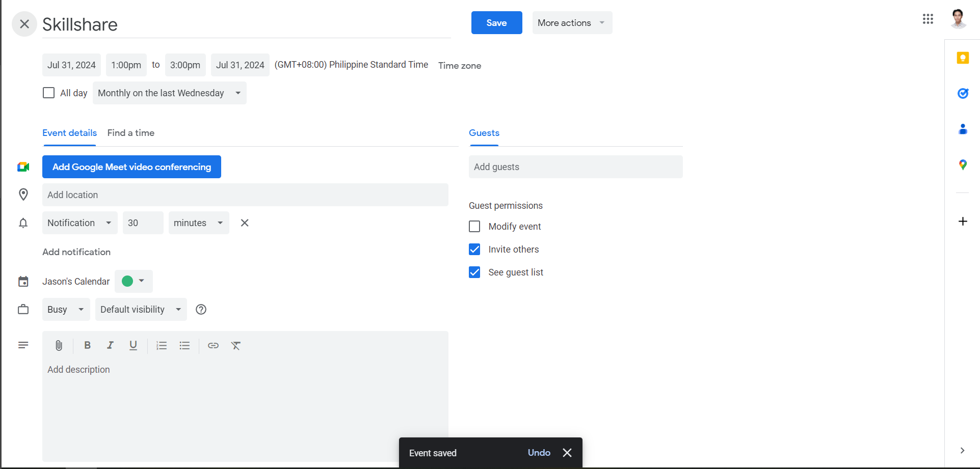Click the calendar icon beside Jason's Calendar
Viewport: 980px width, 469px height.
click(23, 281)
